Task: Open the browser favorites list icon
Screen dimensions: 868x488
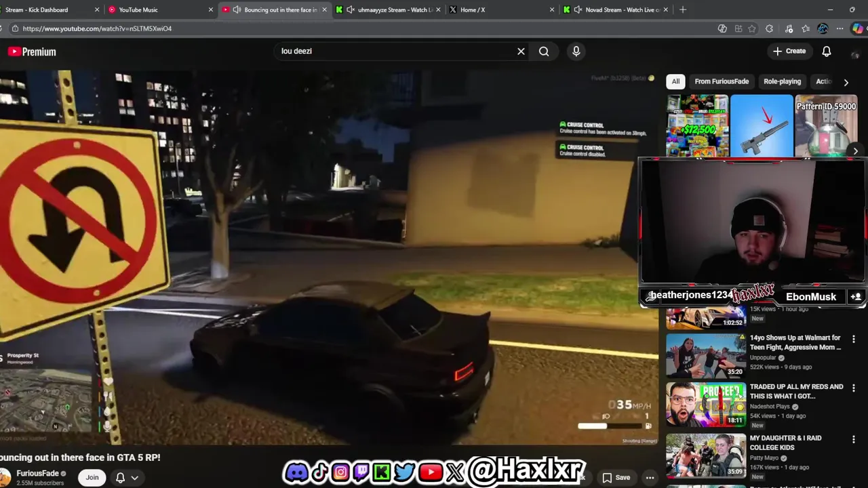Action: click(x=806, y=28)
